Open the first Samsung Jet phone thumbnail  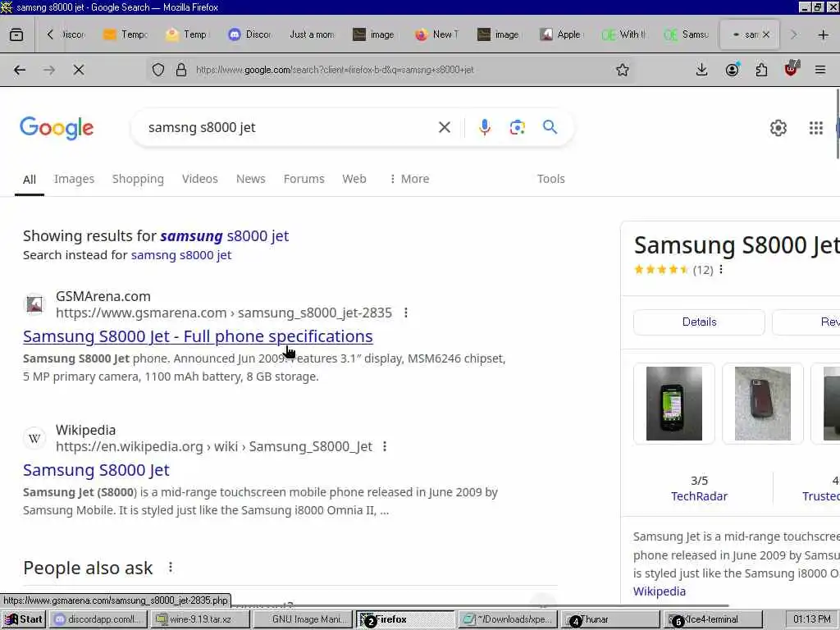pos(674,404)
